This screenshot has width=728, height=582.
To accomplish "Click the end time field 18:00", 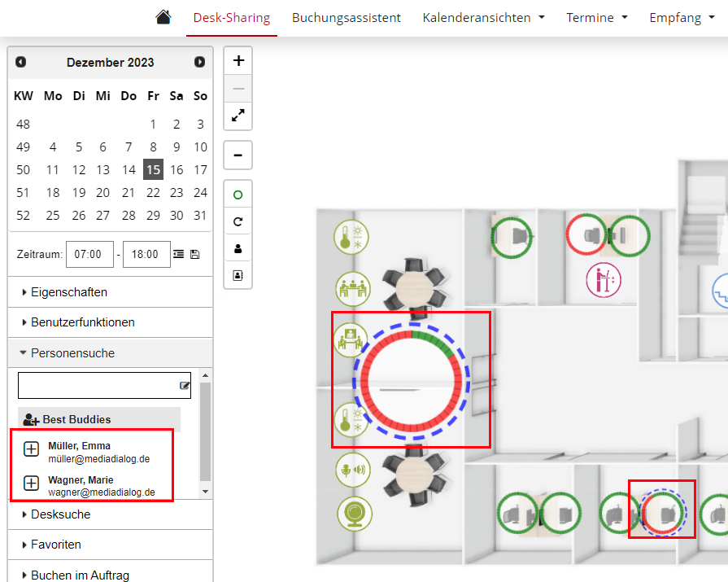I will click(x=146, y=254).
